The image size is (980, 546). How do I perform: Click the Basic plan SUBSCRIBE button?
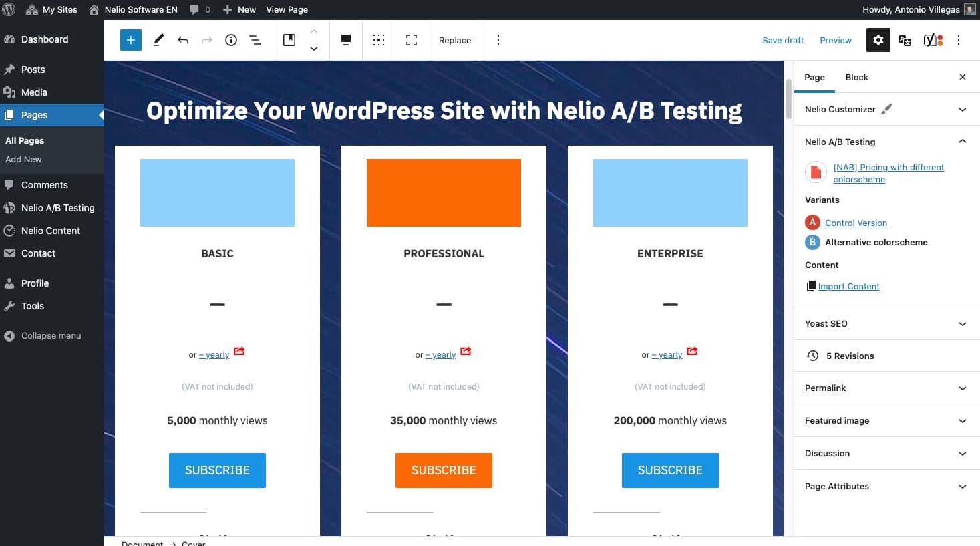click(x=217, y=470)
